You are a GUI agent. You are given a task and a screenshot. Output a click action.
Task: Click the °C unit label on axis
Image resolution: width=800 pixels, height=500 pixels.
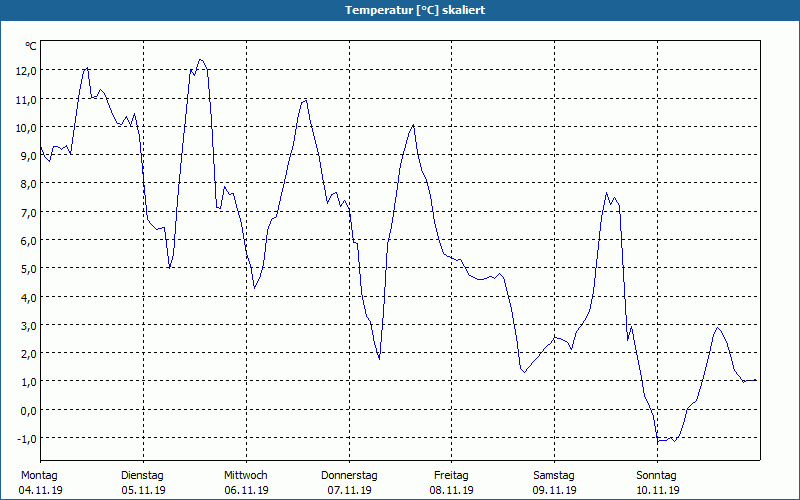pos(31,46)
